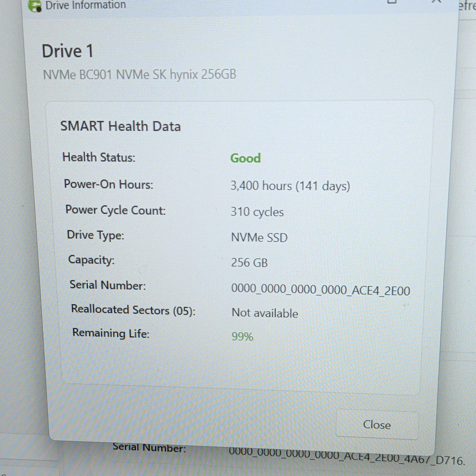Viewport: 476px width, 476px height.
Task: Click the 'Not available' reallocated sectors value
Action: (265, 313)
